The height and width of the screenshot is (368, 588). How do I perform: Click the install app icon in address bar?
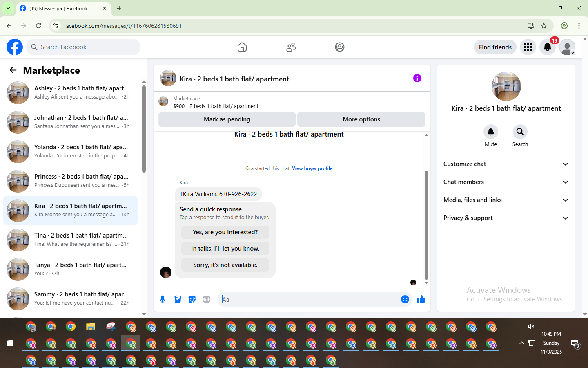tap(531, 26)
